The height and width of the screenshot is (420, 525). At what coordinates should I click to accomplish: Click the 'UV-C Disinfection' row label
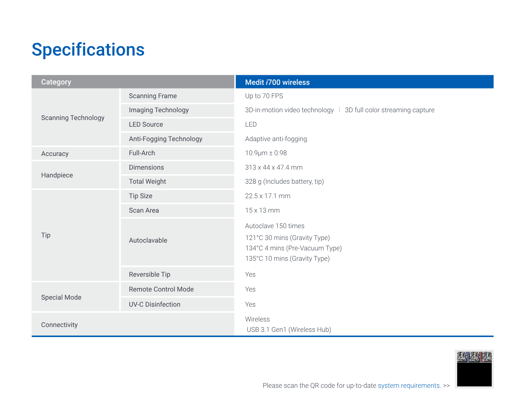point(177,304)
